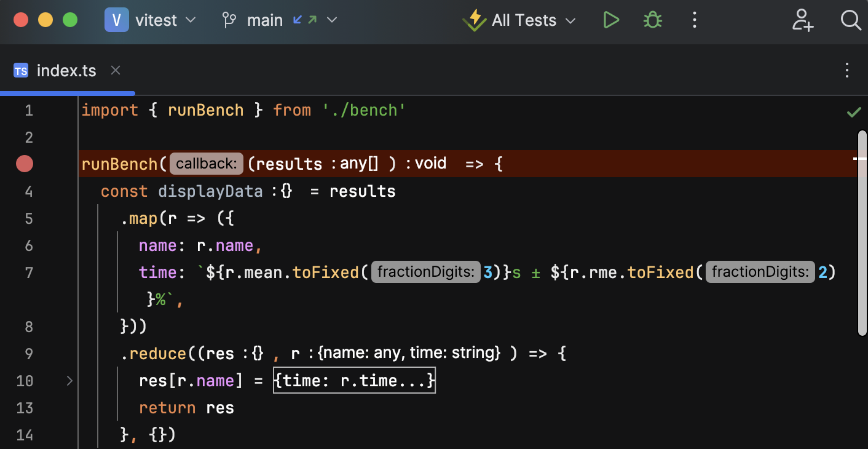The image size is (868, 449).
Task: Click the add collaborator person icon
Action: (x=802, y=20)
